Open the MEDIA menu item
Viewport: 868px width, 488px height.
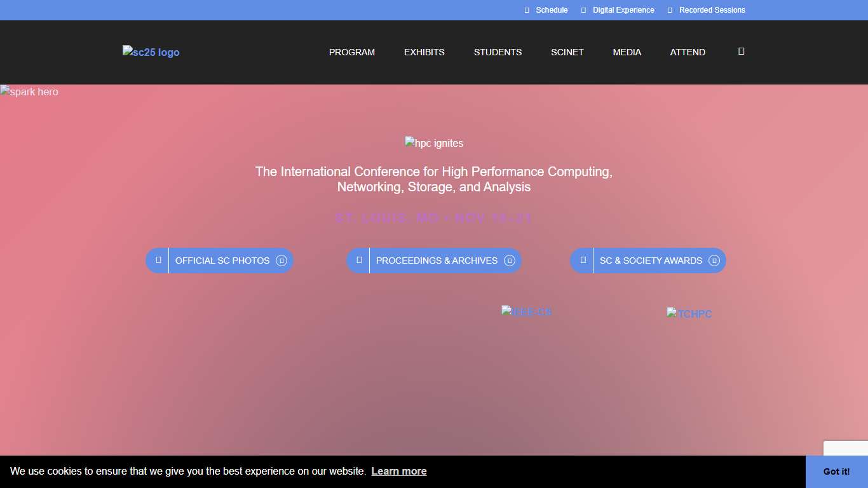(627, 52)
